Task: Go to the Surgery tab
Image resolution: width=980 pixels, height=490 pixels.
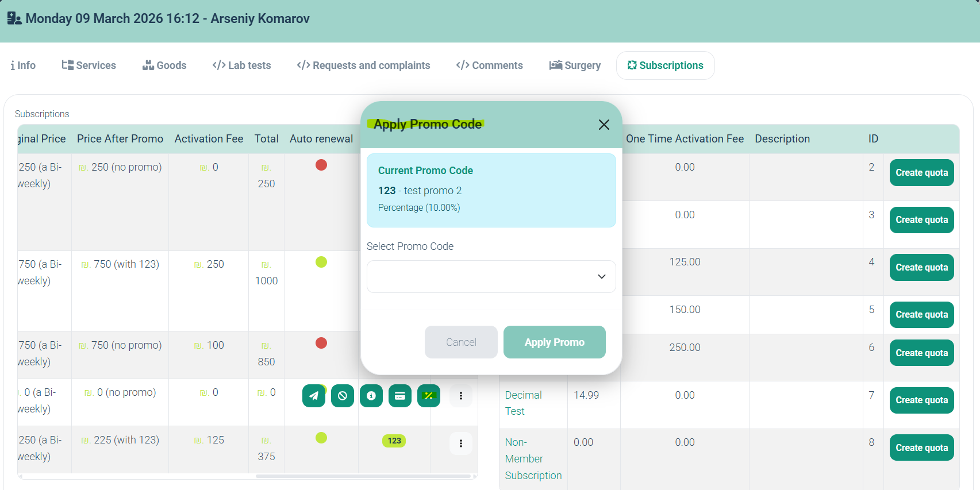Action: (575, 65)
